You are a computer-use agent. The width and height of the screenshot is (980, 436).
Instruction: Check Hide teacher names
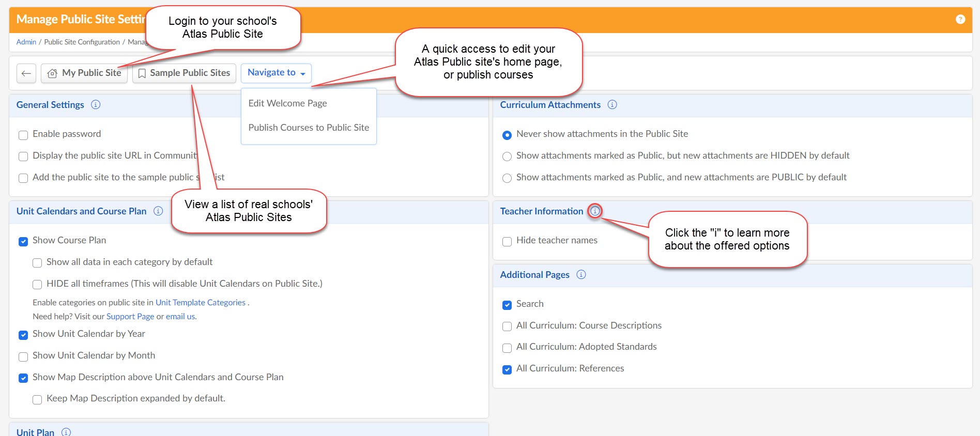coord(507,241)
